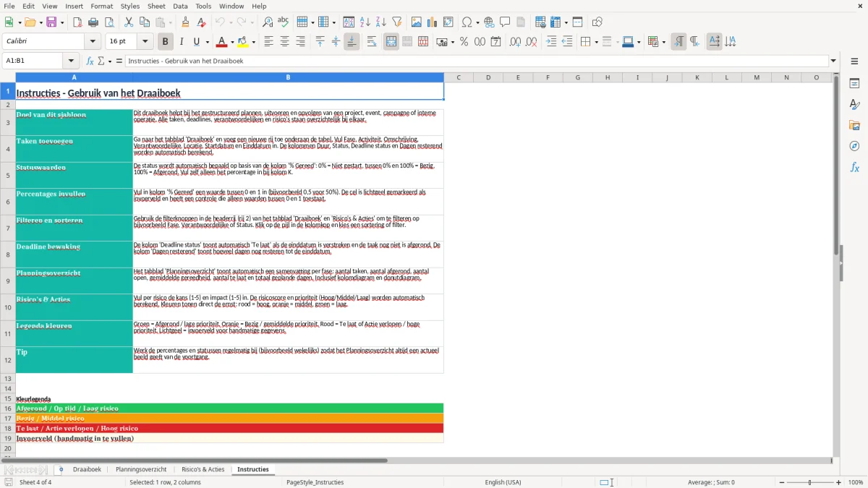Click the Sort Ascending icon

tap(365, 22)
